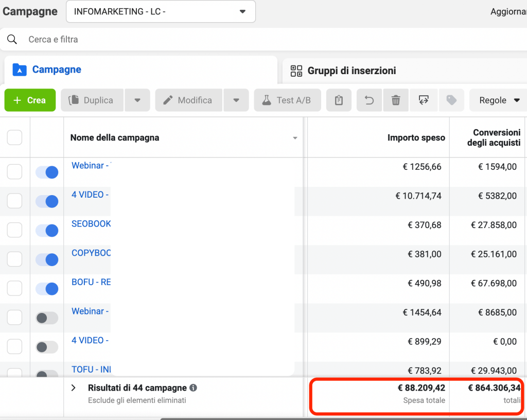Click info icon next to Risultati di 44 campagne
This screenshot has height=420, width=527.
coord(194,388)
